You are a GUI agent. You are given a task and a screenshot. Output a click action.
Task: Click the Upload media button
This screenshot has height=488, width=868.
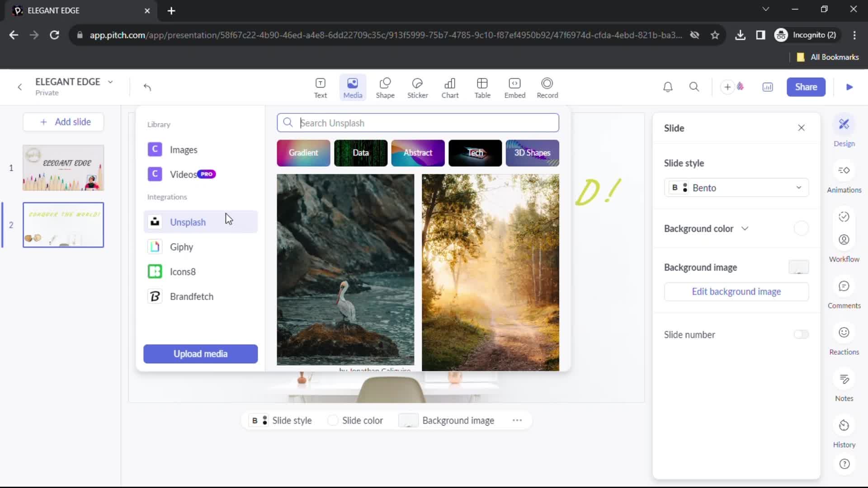click(x=201, y=353)
